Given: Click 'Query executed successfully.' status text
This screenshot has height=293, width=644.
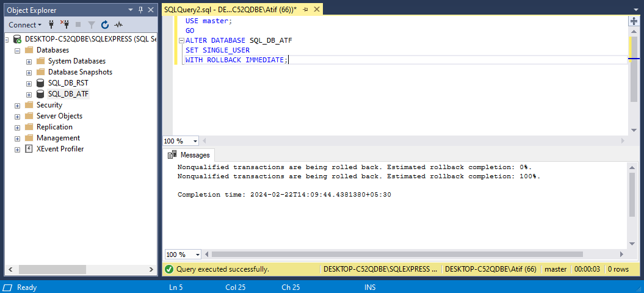Looking at the screenshot, I should click(x=223, y=270).
